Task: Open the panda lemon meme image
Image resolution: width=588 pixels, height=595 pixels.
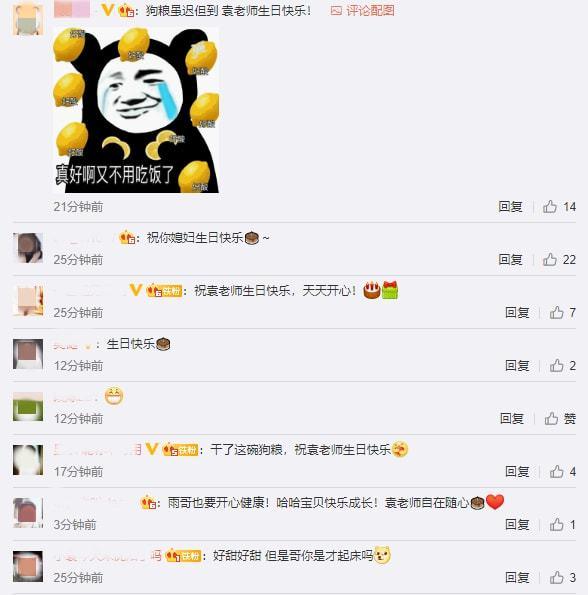Action: 136,110
